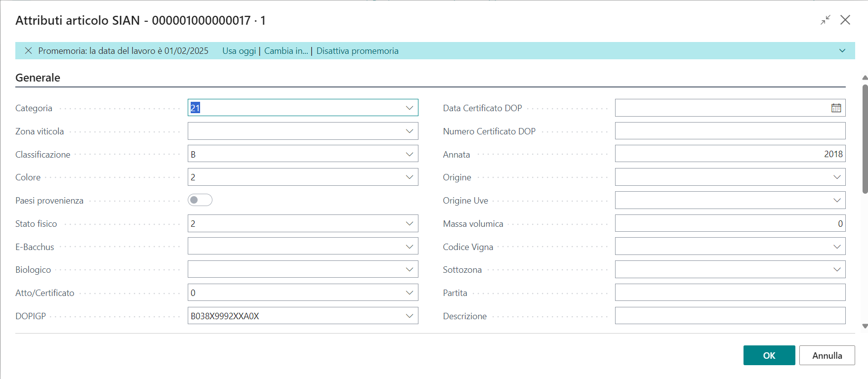This screenshot has height=379, width=868.
Task: Expand the Codice Vigna dropdown
Action: (837, 247)
